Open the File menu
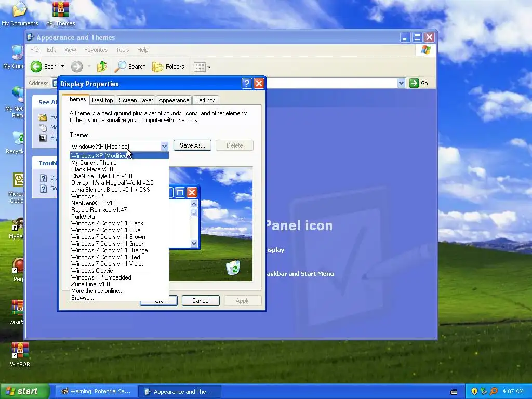Screen dimensions: 532x399 (34, 50)
